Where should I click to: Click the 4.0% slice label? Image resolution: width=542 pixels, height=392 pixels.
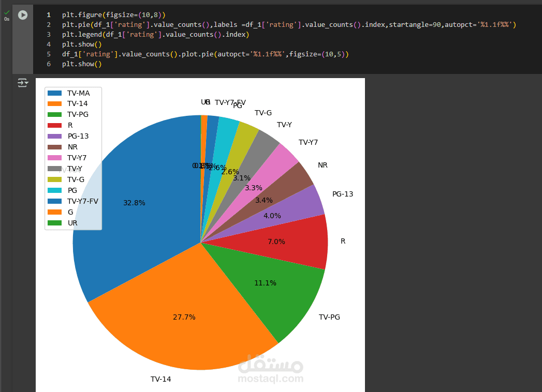click(x=272, y=216)
